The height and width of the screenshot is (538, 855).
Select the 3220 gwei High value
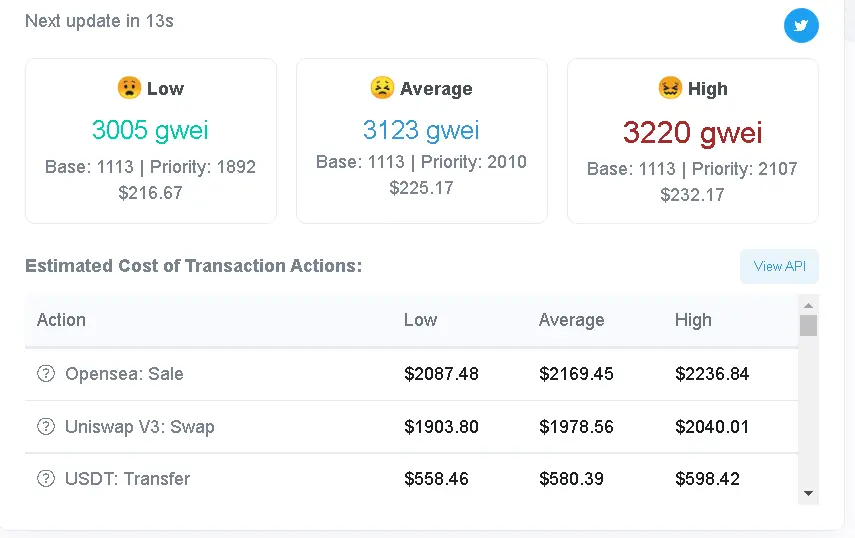pyautogui.click(x=693, y=132)
